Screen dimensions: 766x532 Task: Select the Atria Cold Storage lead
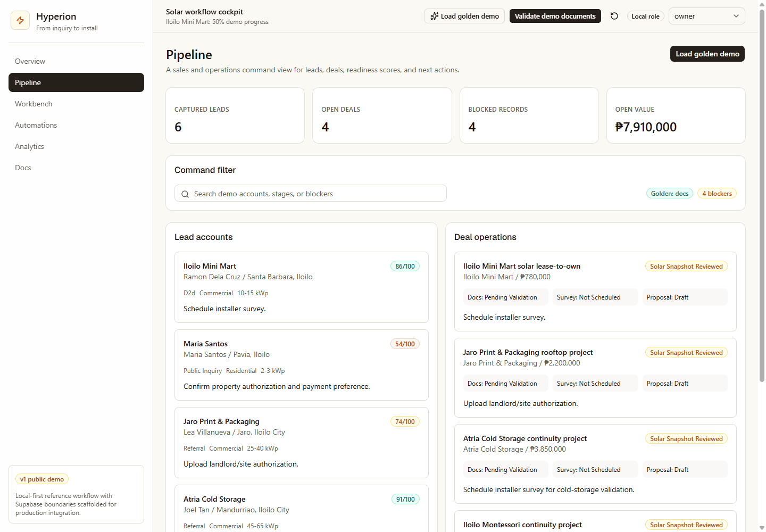(302, 509)
